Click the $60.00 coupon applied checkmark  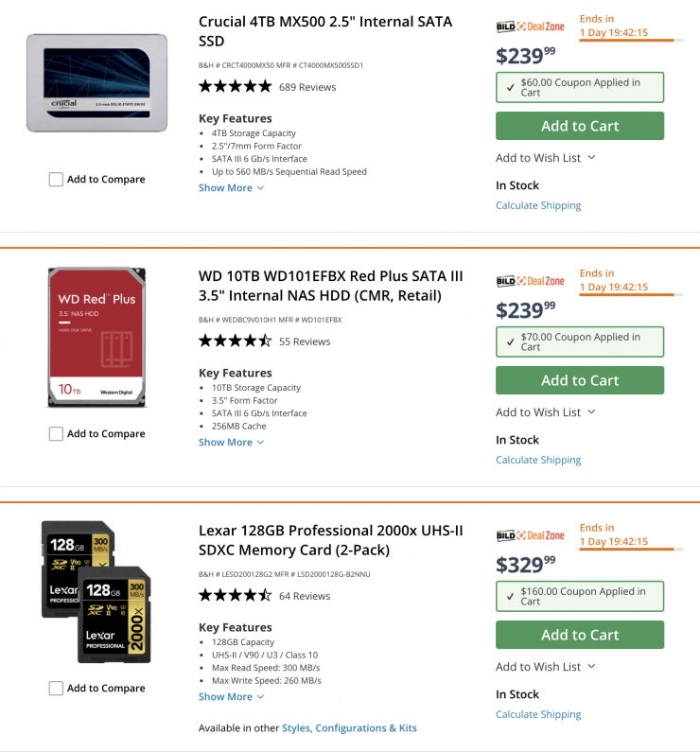(x=511, y=88)
